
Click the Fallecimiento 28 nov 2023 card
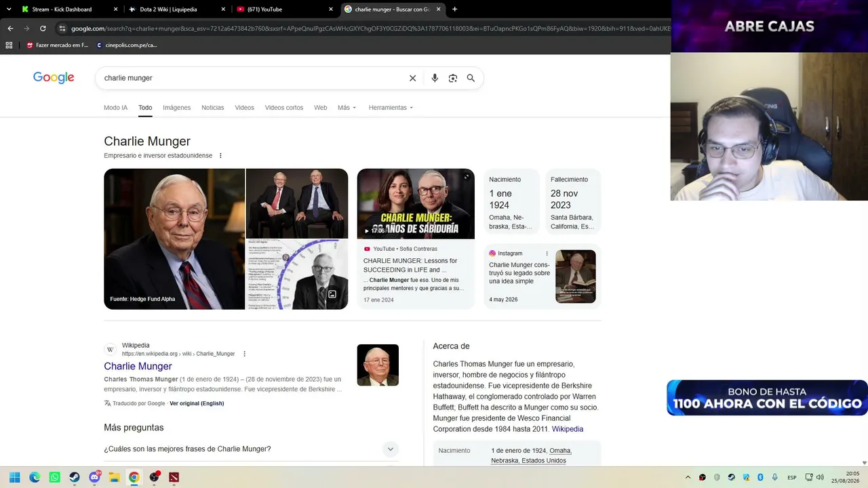573,203
